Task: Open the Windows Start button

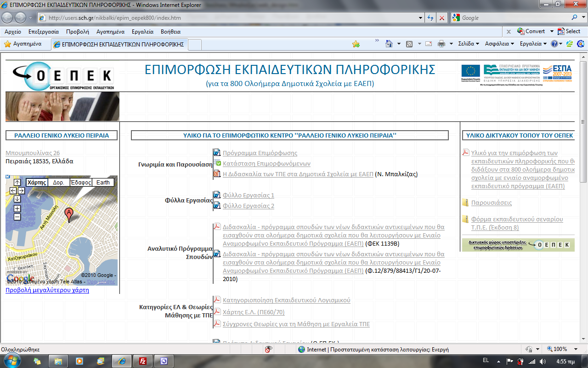Action: click(12, 361)
